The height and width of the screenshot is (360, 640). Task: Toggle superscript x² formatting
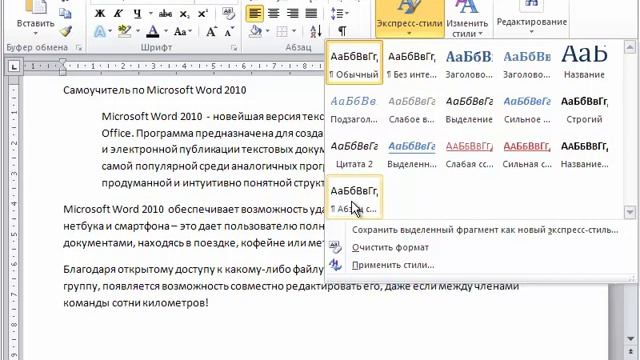point(202,14)
